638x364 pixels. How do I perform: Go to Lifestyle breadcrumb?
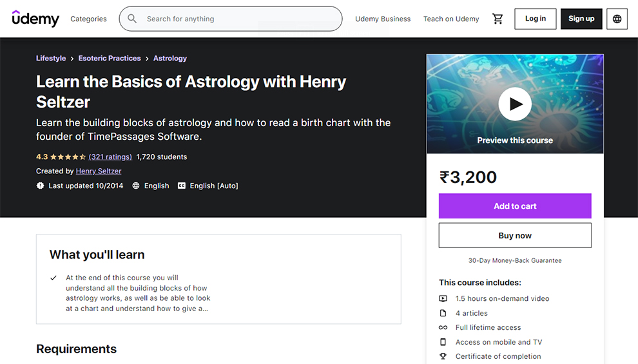51,58
